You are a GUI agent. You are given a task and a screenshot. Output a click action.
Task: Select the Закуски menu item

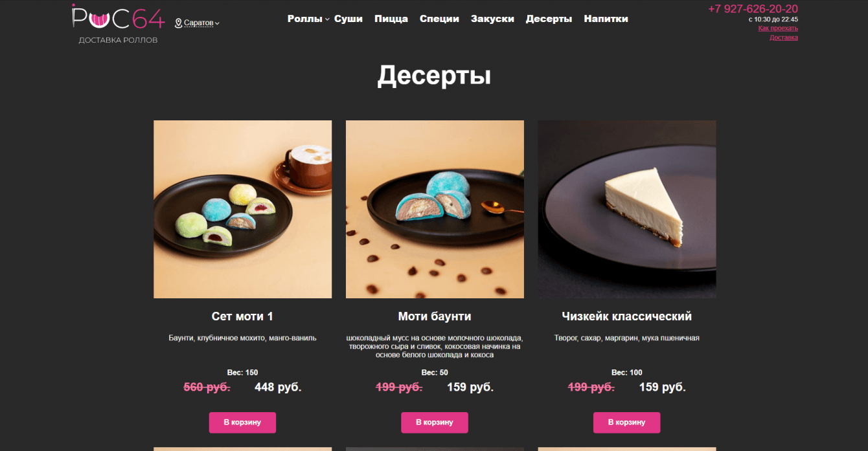492,19
